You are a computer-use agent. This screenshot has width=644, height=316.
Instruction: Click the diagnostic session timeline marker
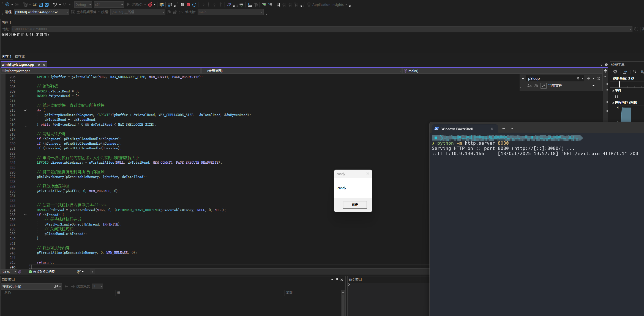(x=620, y=84)
